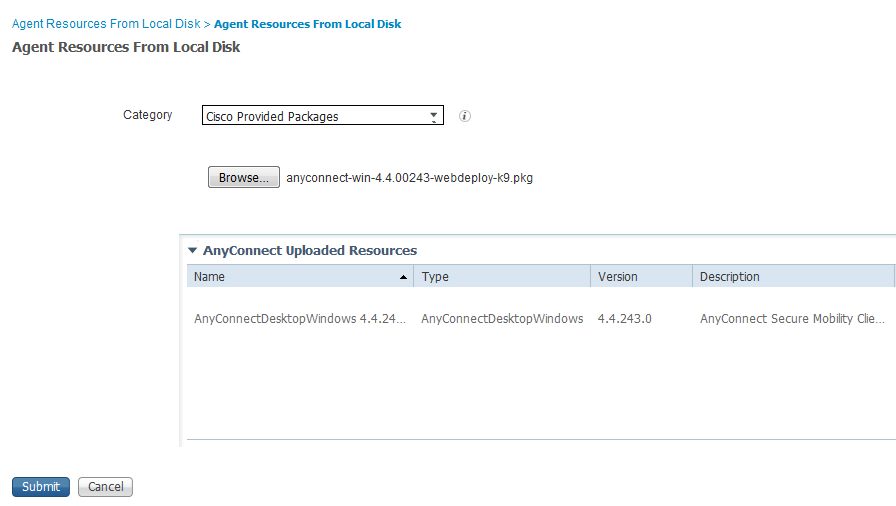896x506 pixels.
Task: Click the Cancel button
Action: [105, 487]
